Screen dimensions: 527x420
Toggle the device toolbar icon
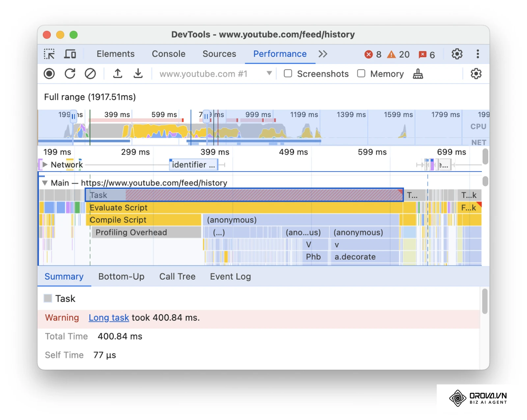[70, 54]
